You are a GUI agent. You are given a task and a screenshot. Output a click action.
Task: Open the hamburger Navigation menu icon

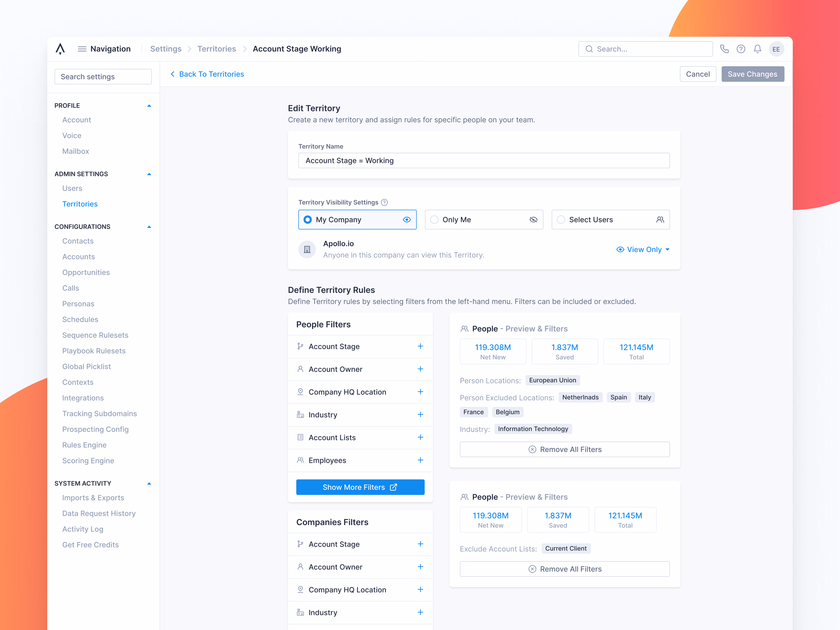[82, 49]
